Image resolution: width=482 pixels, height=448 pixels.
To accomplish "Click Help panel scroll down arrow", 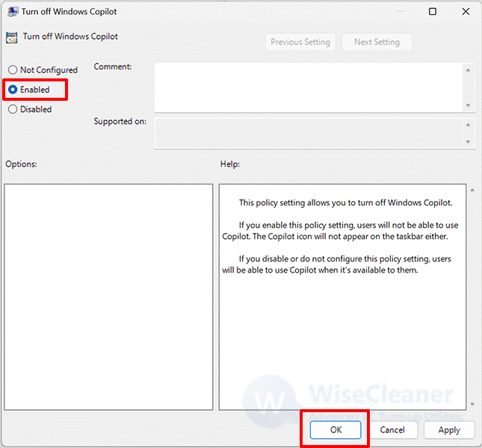I will point(472,405).
